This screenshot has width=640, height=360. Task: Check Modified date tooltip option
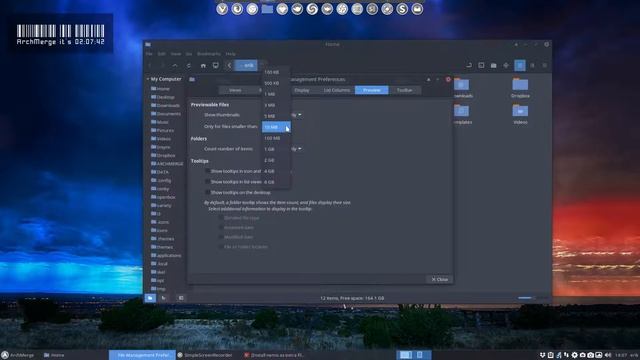pyautogui.click(x=221, y=237)
